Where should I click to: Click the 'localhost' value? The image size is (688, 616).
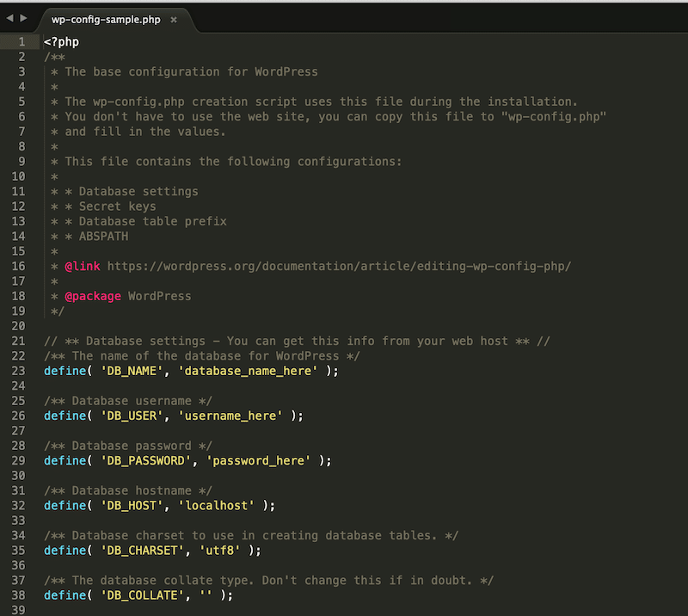(217, 506)
